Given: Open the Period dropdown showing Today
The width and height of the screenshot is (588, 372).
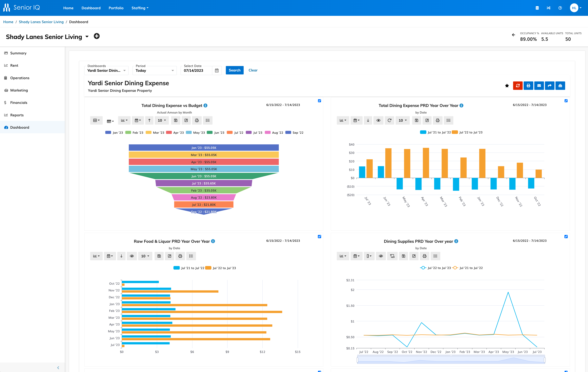Looking at the screenshot, I should coord(154,71).
